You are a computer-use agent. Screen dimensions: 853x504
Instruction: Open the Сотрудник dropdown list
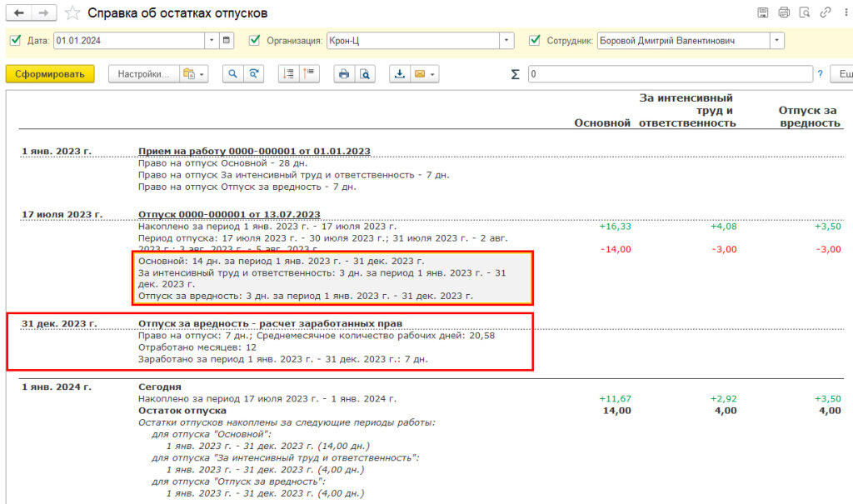[777, 40]
